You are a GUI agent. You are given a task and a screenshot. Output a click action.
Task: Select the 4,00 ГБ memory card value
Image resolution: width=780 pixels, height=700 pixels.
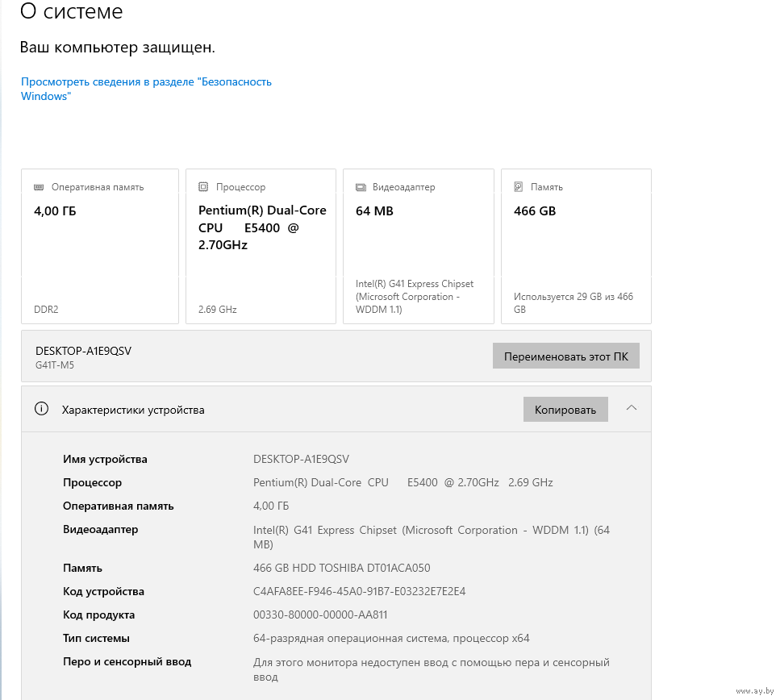click(55, 211)
